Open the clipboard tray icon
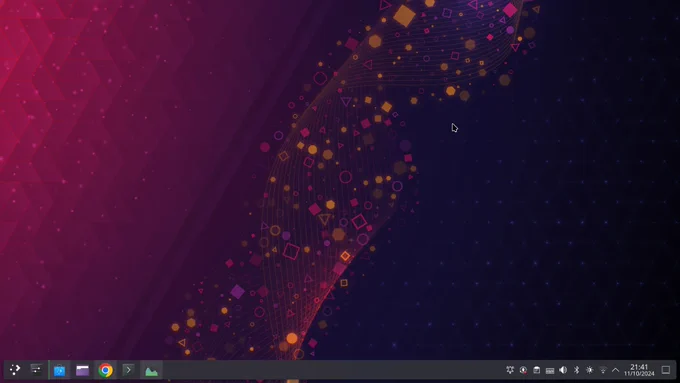 (x=536, y=370)
